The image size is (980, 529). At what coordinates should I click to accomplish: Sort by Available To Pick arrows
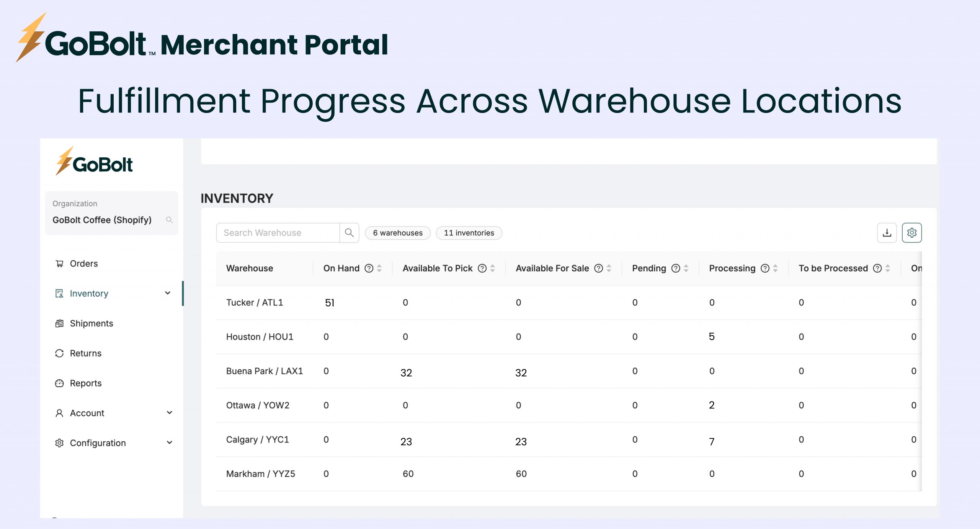coord(493,268)
